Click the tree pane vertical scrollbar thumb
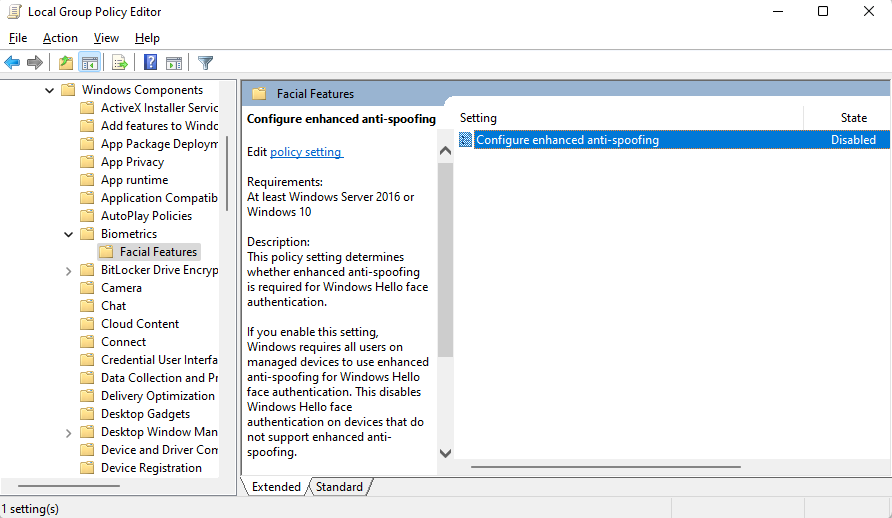892x518 pixels. point(227,173)
